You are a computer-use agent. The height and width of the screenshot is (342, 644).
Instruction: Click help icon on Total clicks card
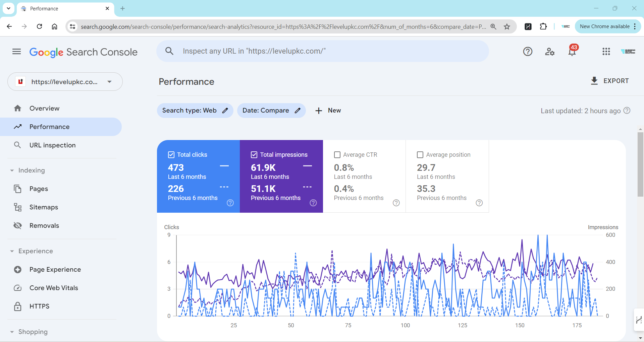230,203
